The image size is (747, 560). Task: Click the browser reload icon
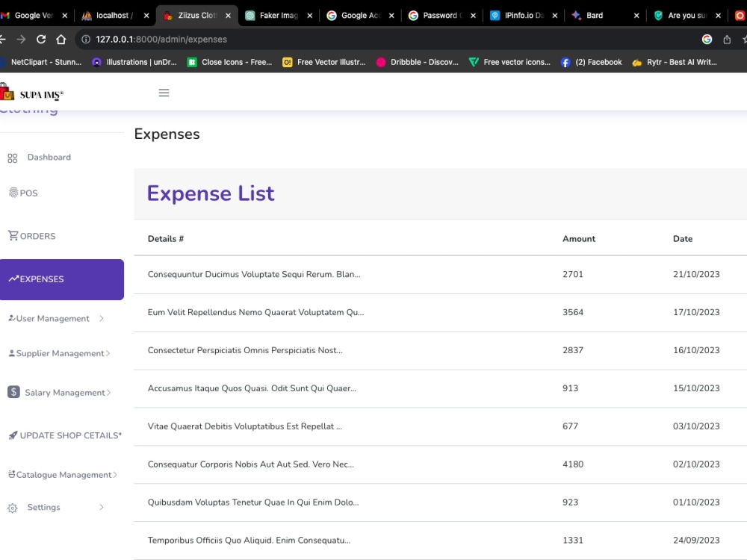pos(41,39)
